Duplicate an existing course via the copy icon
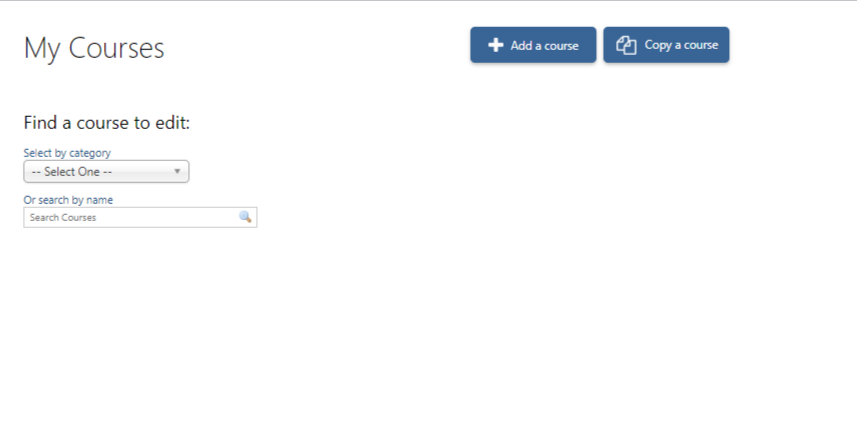Screen dimensions: 857x428 (626, 45)
